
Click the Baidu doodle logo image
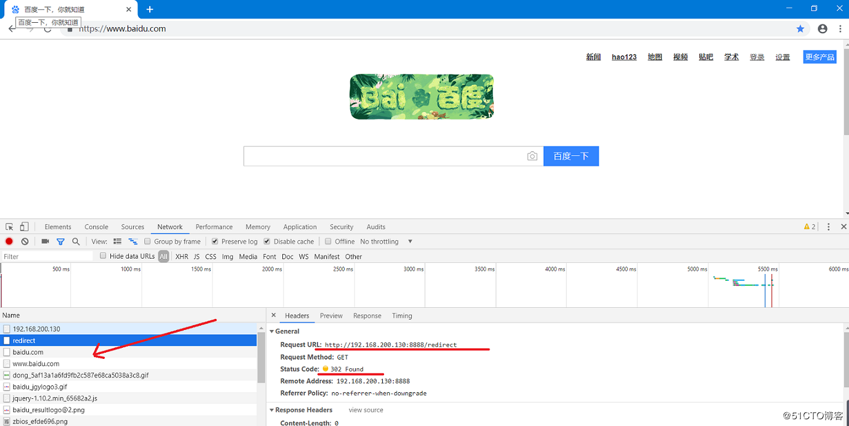(422, 97)
